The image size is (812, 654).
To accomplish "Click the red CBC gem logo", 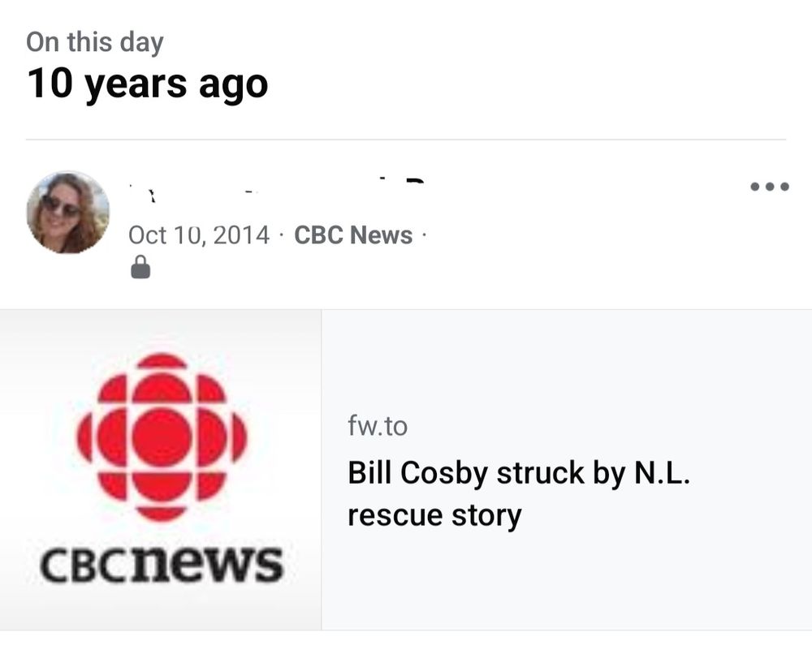I will (x=161, y=437).
